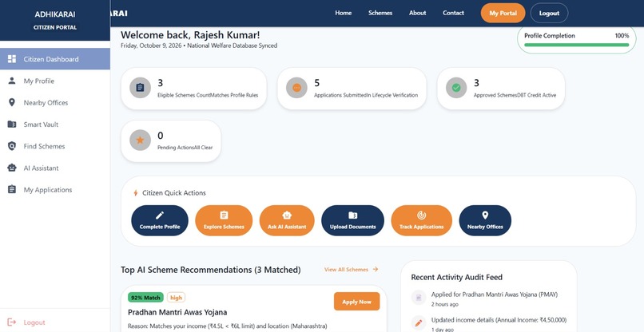The height and width of the screenshot is (332, 644).
Task: Click the ADHIKARAI Citizen Portal logo
Action: [x=55, y=21]
